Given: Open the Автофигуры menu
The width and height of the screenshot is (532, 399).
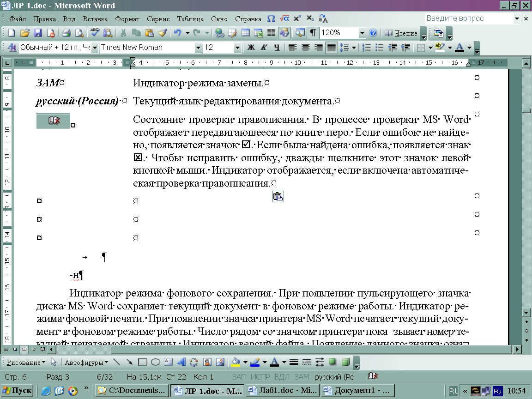Looking at the screenshot, I should [x=86, y=363].
